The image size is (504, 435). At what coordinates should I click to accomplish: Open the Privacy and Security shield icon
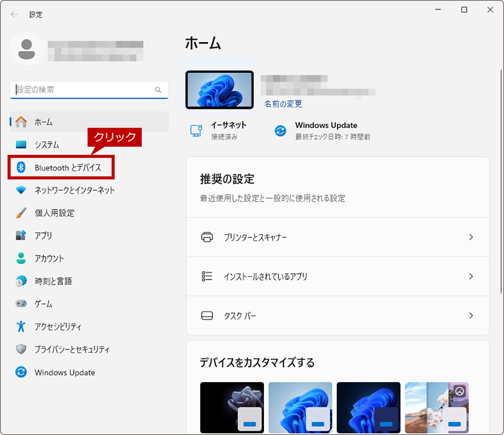click(x=21, y=349)
